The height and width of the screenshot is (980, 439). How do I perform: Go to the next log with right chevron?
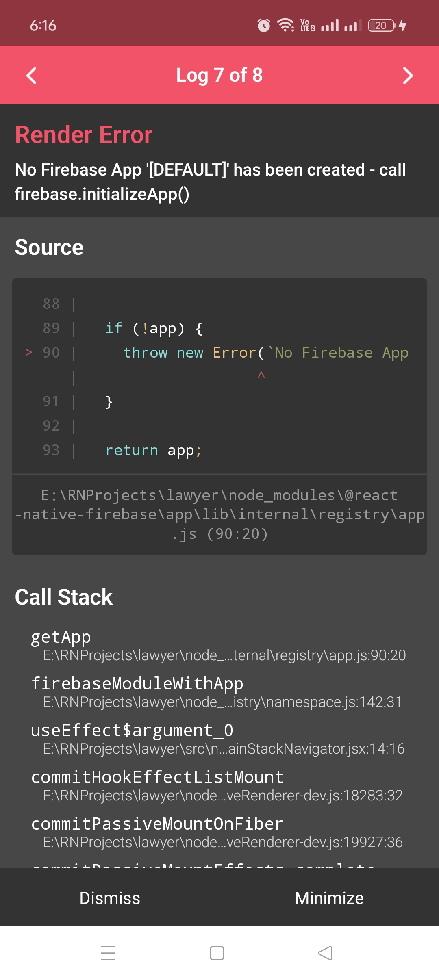[x=407, y=75]
